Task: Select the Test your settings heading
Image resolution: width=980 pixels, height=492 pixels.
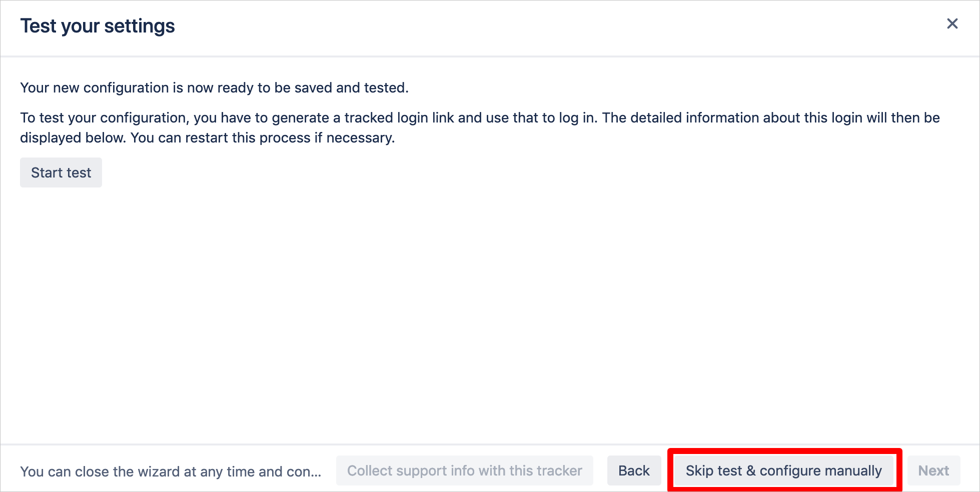Action: (98, 25)
